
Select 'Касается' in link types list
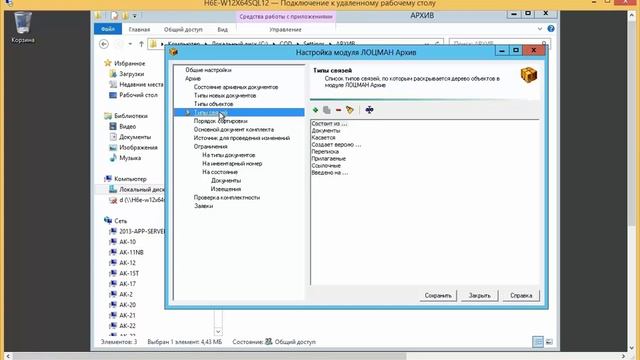323,138
